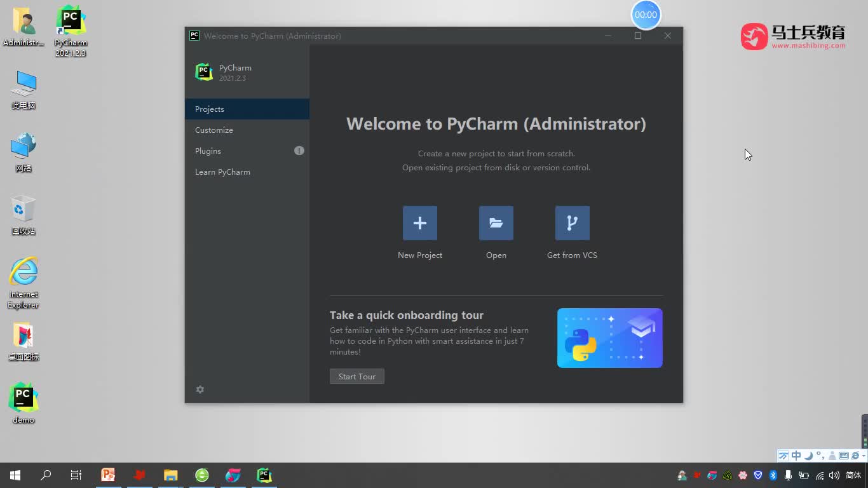Click the Plugins notification badge showing 1
868x488 pixels.
[x=299, y=151]
